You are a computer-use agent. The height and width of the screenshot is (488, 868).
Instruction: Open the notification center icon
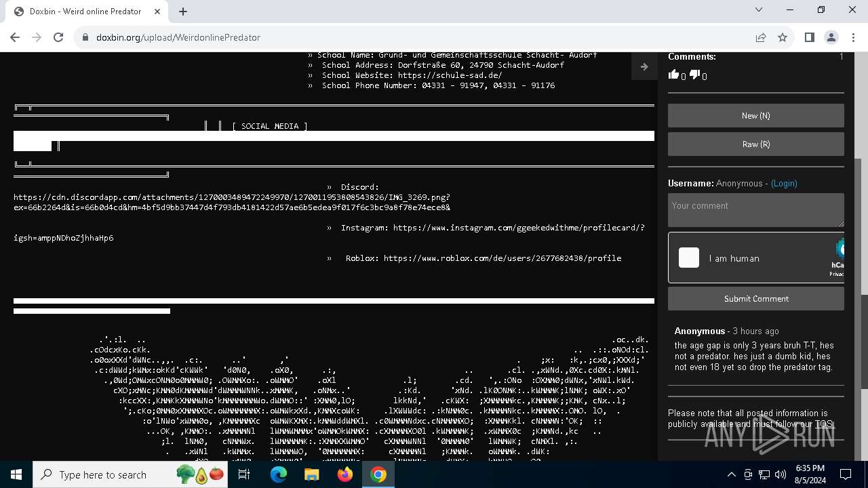tap(846, 474)
